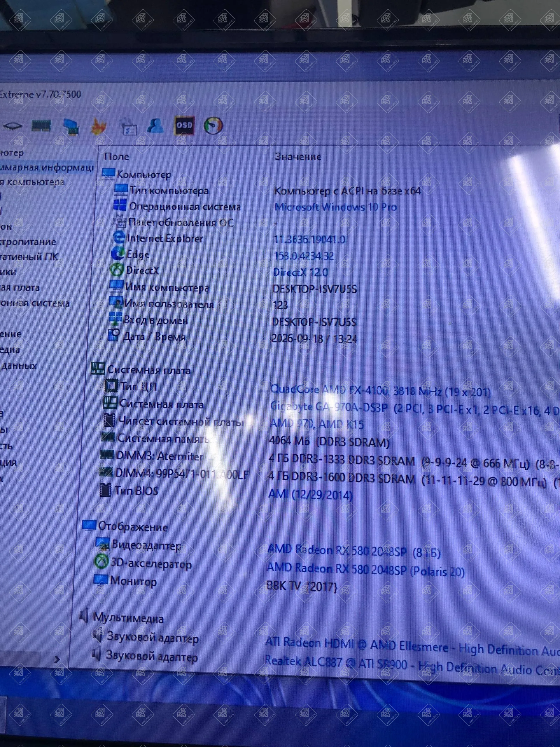Open the OSD panel toolbar icon
The image size is (560, 747).
pos(185,125)
